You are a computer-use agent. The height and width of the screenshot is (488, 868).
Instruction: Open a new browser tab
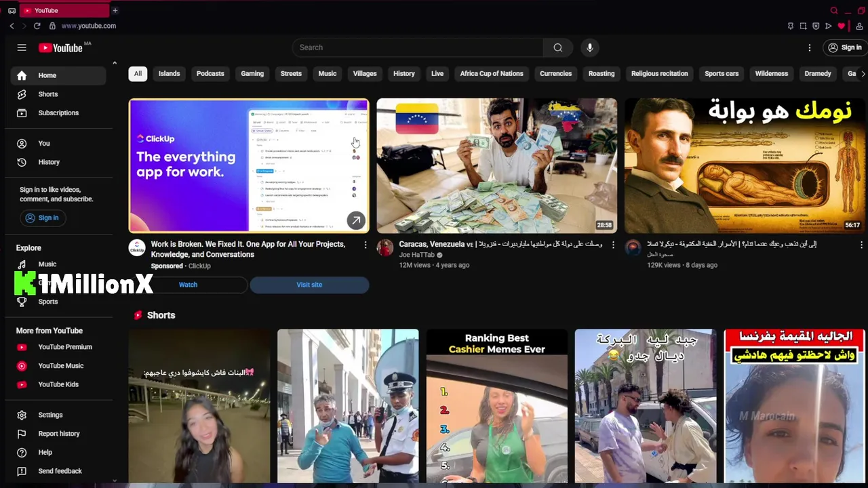tap(115, 10)
